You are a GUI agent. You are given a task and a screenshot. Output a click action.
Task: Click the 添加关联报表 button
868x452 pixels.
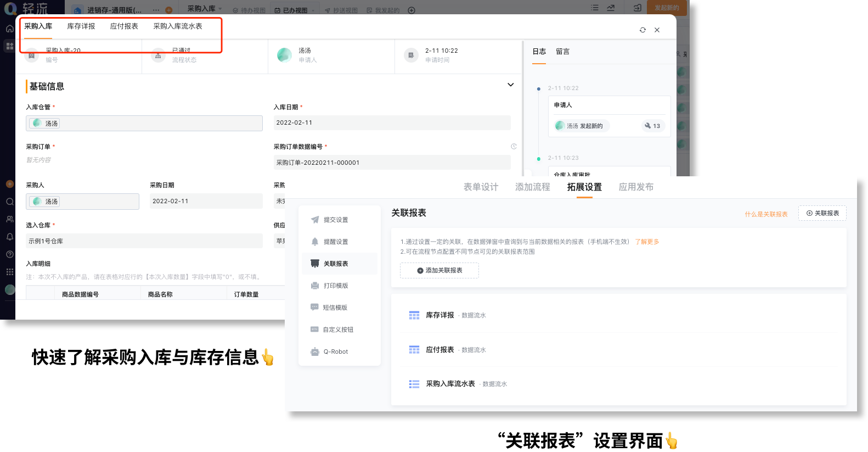coord(439,270)
